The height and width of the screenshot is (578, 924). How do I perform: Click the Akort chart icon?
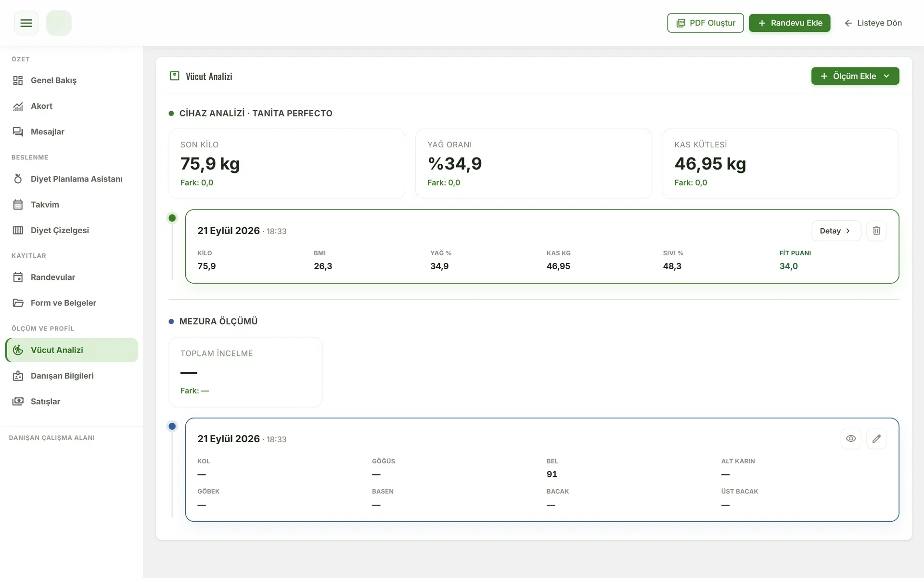[x=18, y=106]
